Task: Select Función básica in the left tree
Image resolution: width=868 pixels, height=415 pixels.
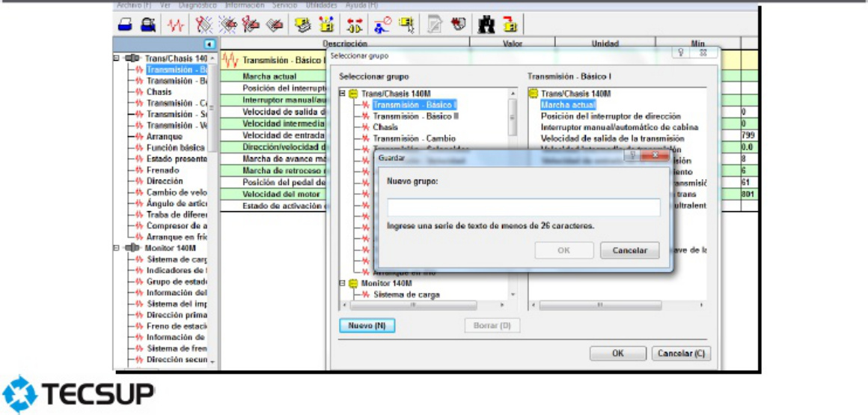Action: click(176, 148)
